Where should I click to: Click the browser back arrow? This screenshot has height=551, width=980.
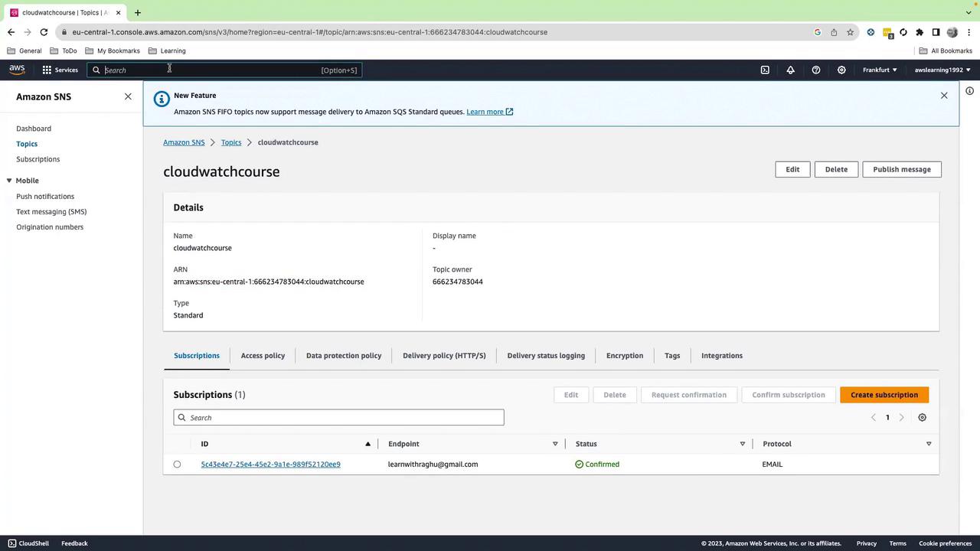(x=11, y=32)
